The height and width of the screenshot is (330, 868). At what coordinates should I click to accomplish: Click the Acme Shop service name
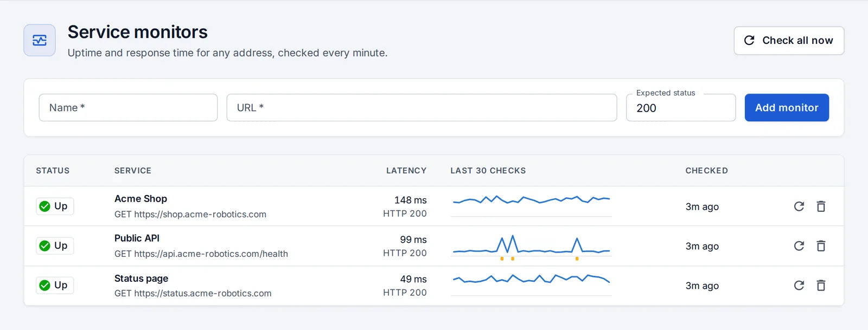[x=141, y=199]
